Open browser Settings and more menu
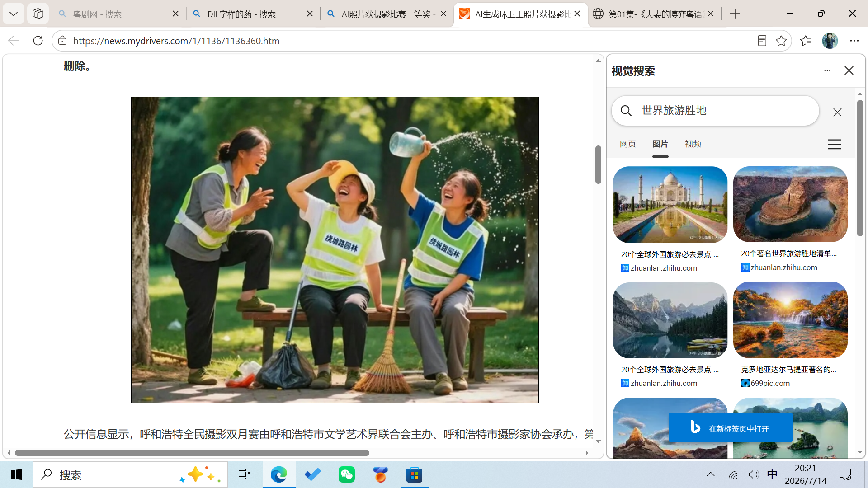The width and height of the screenshot is (868, 488). [854, 41]
